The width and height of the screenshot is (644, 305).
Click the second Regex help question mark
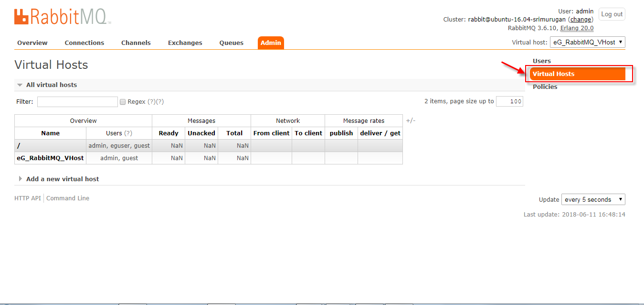160,102
